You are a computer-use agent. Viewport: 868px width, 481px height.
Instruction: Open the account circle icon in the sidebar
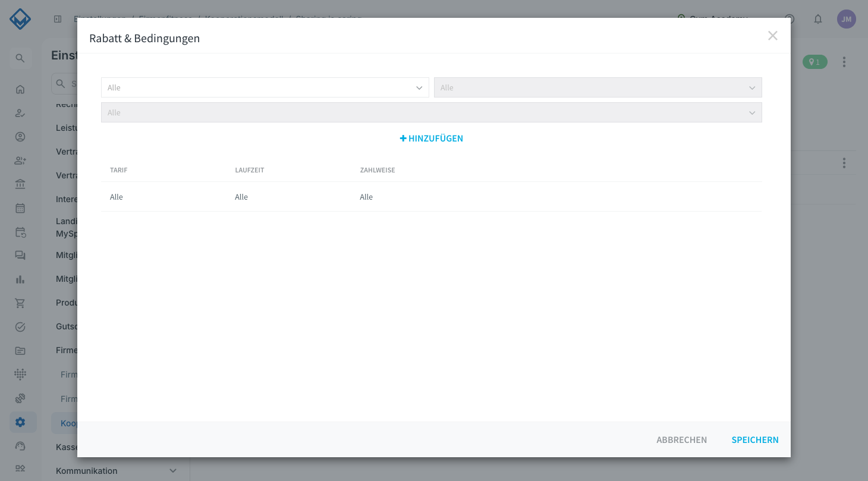pyautogui.click(x=20, y=137)
